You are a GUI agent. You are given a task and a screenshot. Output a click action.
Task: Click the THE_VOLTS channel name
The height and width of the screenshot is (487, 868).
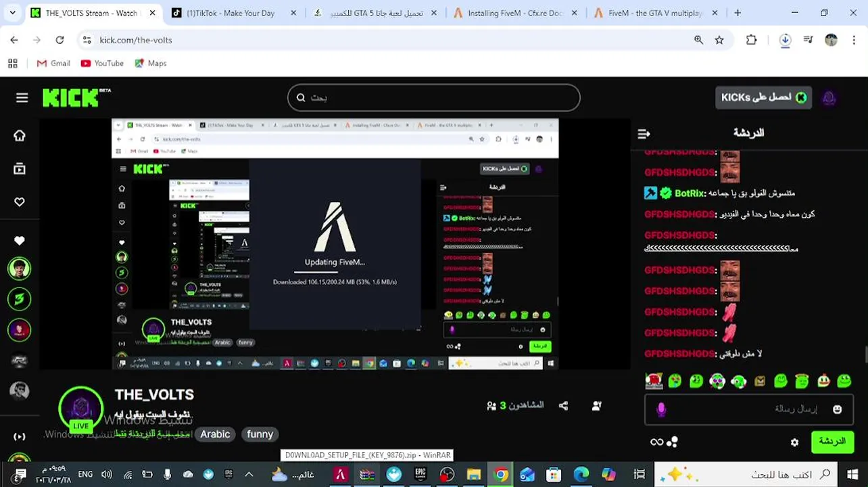(x=154, y=394)
